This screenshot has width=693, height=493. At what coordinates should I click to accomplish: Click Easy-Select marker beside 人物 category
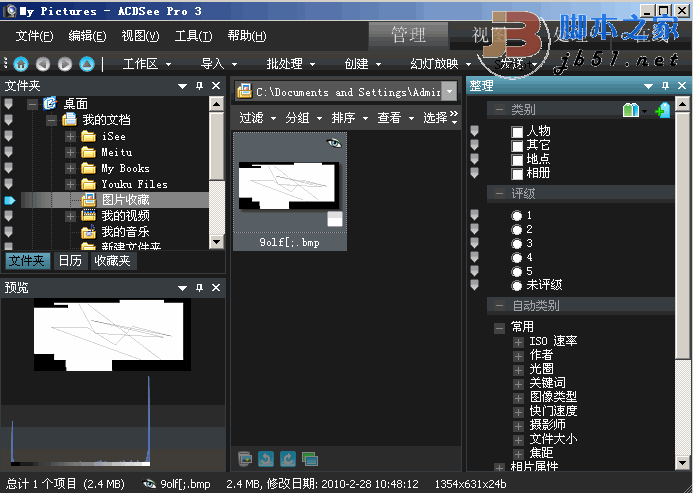[474, 131]
